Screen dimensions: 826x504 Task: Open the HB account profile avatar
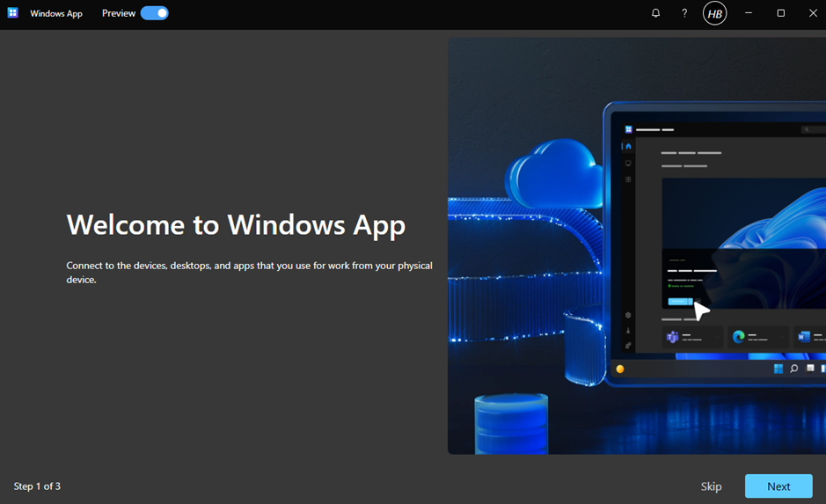pos(715,13)
